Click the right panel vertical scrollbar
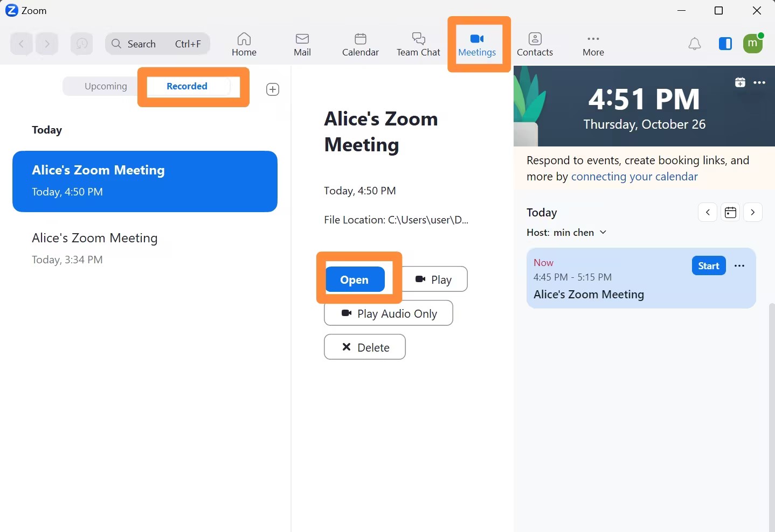The height and width of the screenshot is (532, 775). pyautogui.click(x=772, y=417)
